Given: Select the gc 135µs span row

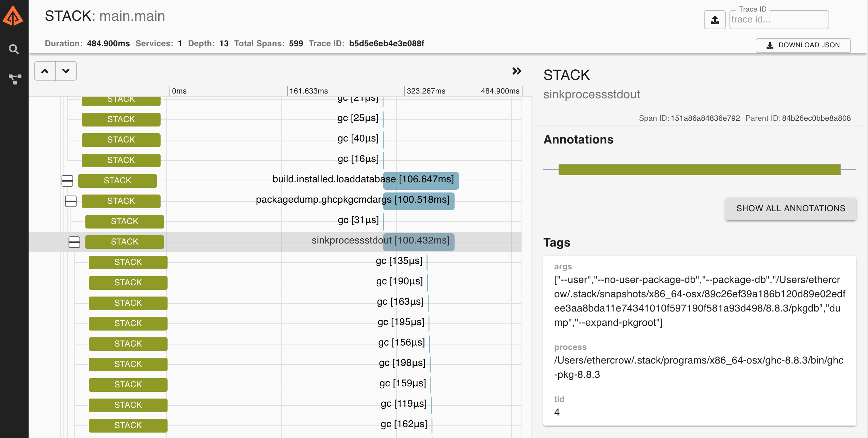Looking at the screenshot, I should point(399,261).
